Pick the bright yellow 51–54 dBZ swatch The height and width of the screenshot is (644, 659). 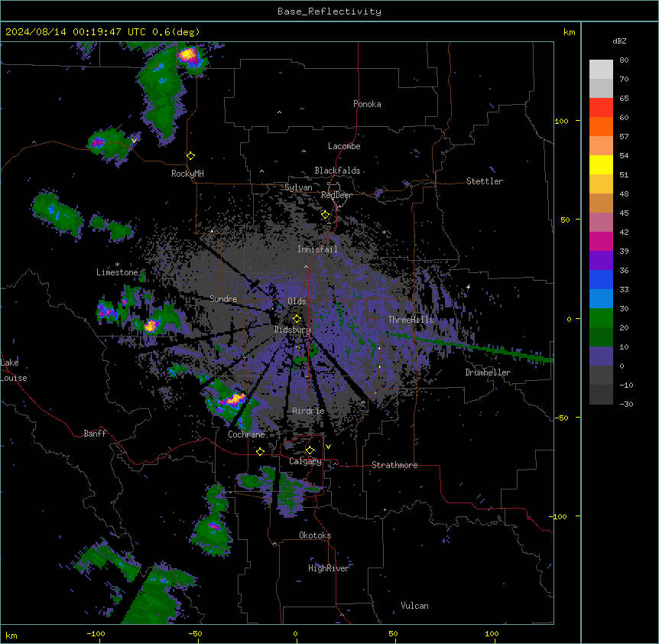(x=601, y=164)
